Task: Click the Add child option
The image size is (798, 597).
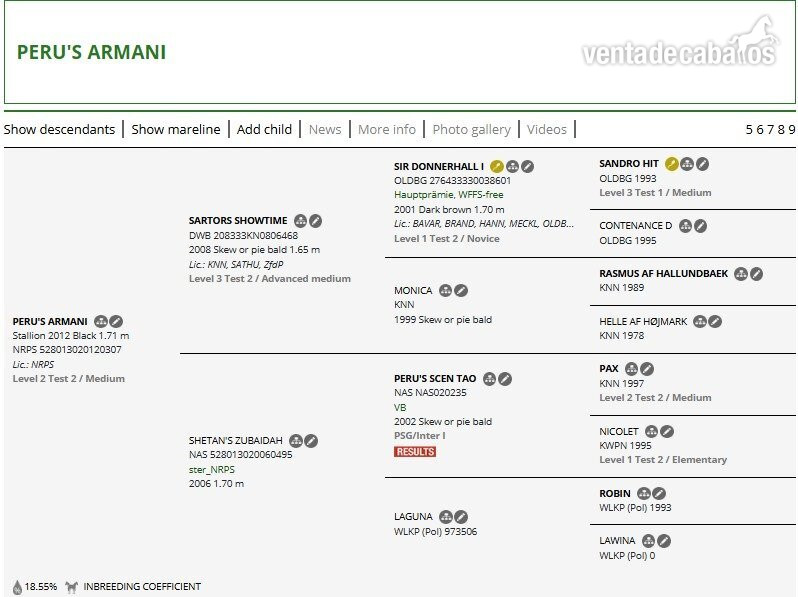Action: (x=264, y=129)
